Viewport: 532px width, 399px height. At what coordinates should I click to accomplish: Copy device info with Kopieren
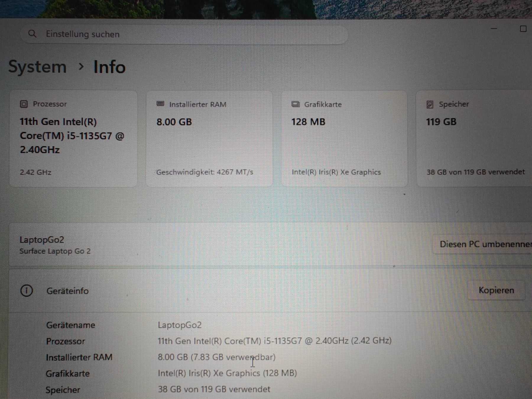(x=496, y=290)
